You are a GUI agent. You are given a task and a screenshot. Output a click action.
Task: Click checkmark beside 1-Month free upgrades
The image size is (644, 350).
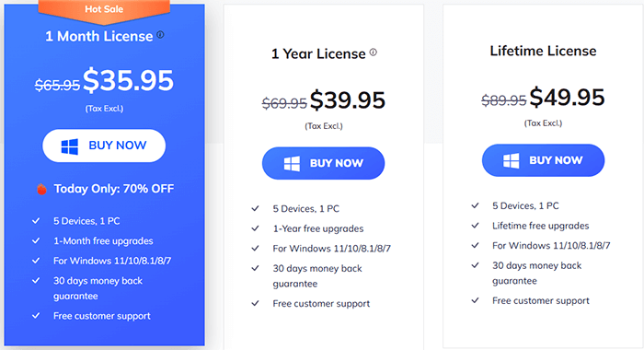(36, 240)
